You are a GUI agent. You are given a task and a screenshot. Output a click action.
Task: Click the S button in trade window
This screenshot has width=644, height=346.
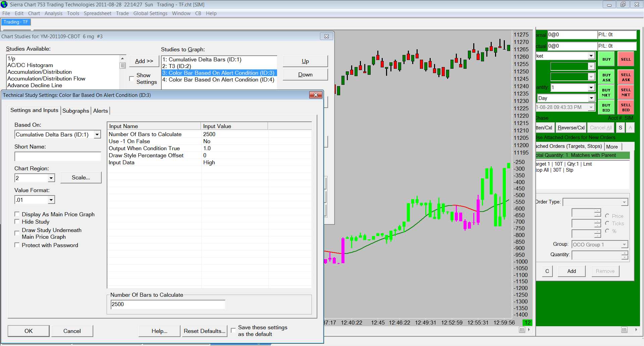(621, 128)
